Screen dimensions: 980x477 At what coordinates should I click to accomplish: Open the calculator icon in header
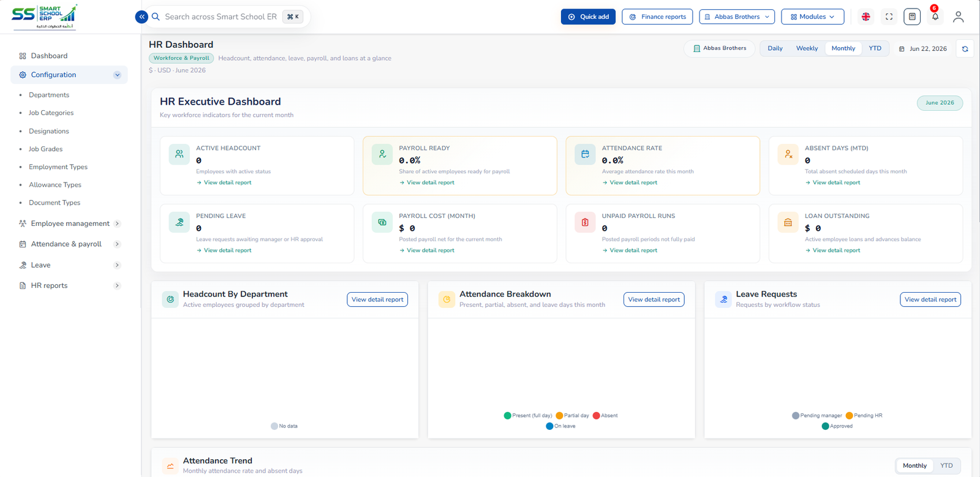tap(912, 17)
